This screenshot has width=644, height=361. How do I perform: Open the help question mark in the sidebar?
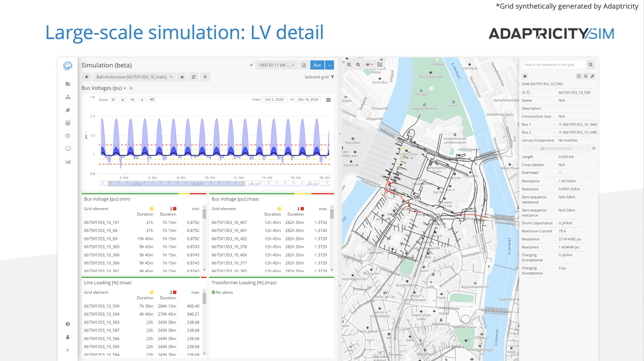(68, 324)
